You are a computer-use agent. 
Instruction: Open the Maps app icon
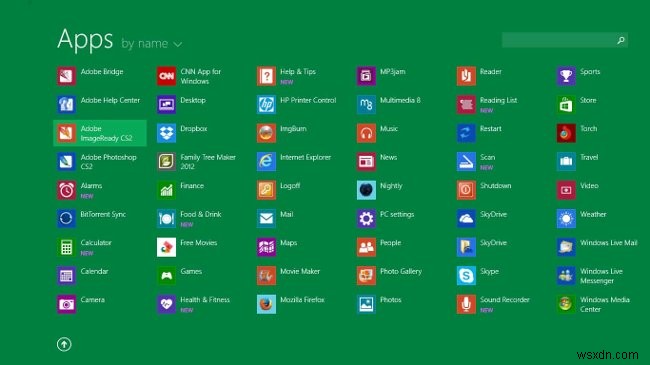pos(266,247)
